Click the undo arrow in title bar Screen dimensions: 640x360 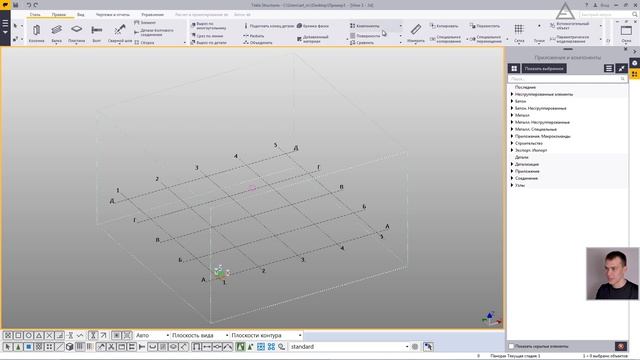(x=29, y=5)
